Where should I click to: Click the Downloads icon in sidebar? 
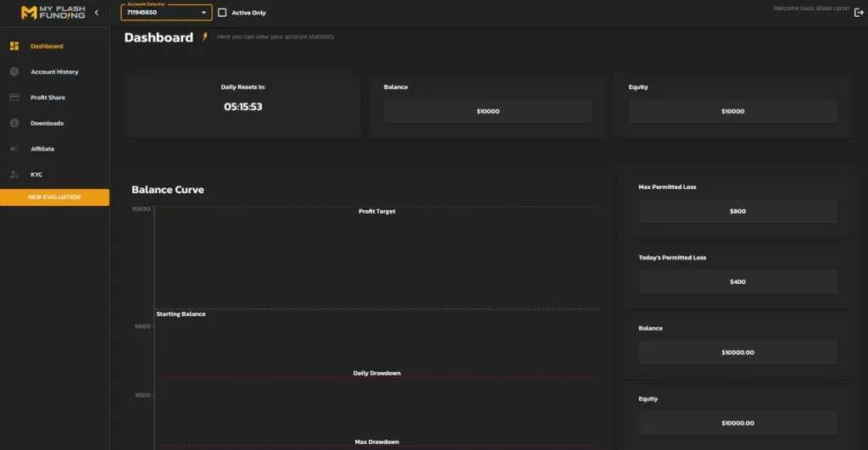(x=14, y=123)
